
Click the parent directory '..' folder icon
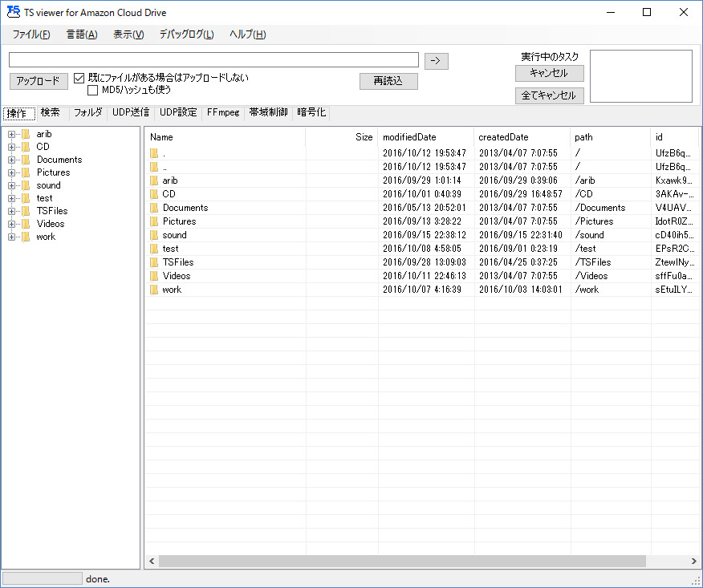pos(154,167)
